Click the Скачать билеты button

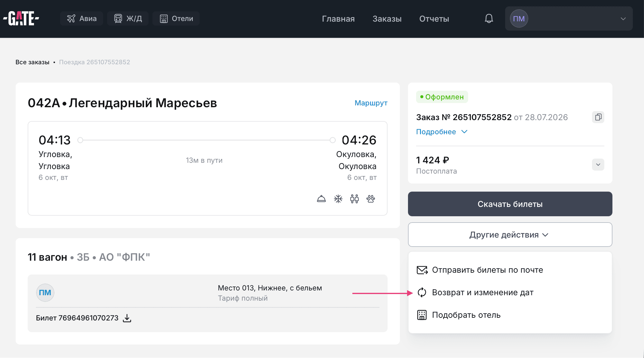(510, 204)
